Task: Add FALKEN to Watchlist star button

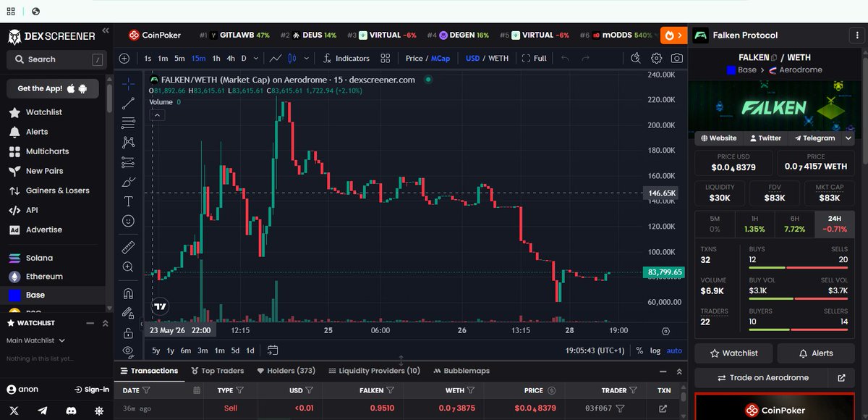Action: [x=733, y=353]
